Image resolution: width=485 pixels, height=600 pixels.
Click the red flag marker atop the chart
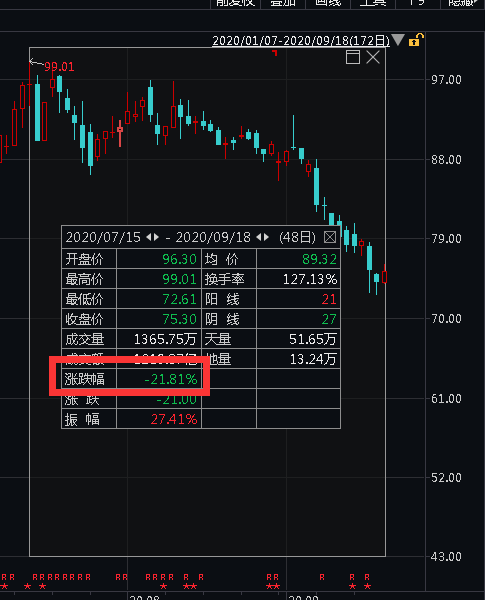click(x=274, y=52)
